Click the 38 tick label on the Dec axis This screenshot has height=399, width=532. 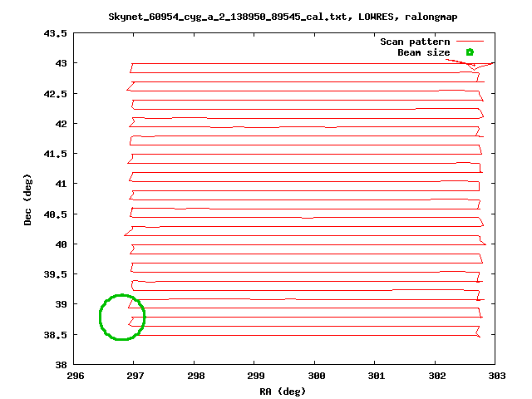tap(61, 365)
